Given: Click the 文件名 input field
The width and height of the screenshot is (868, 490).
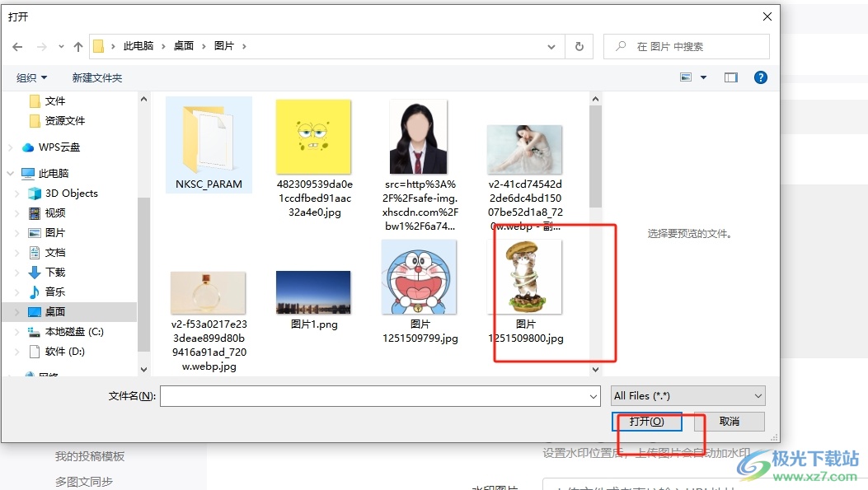Looking at the screenshot, I should click(379, 396).
